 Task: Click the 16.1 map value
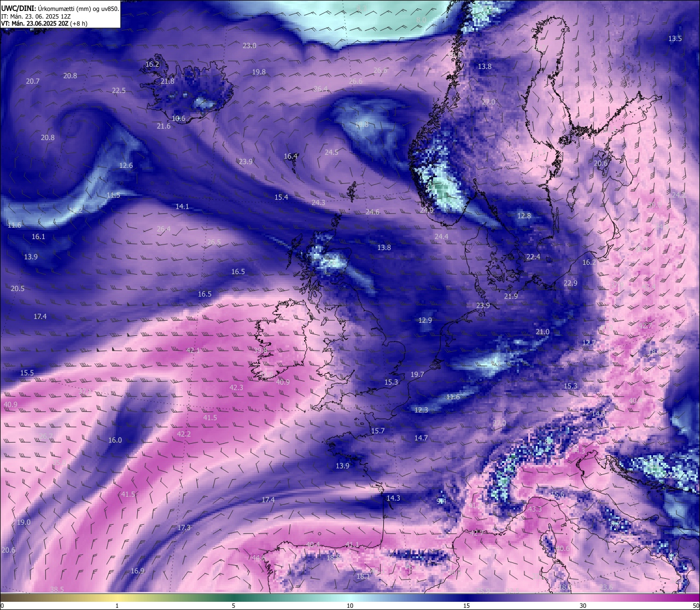[x=38, y=236]
